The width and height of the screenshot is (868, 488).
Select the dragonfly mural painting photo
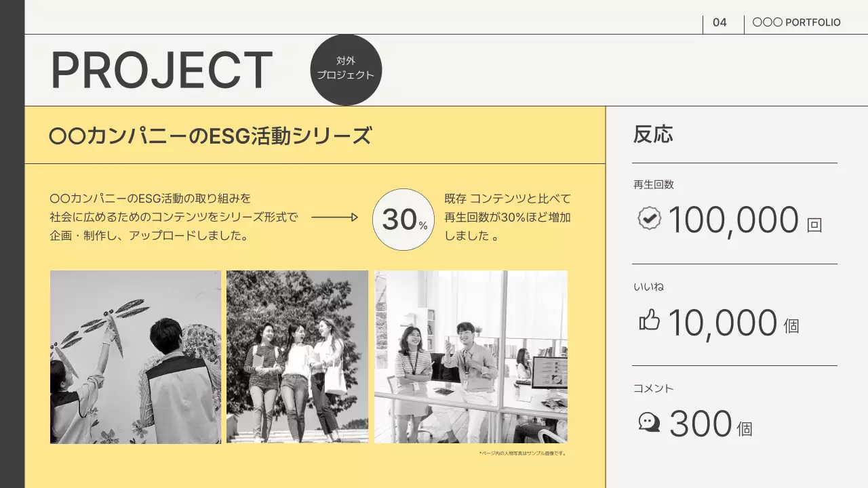pyautogui.click(x=136, y=357)
